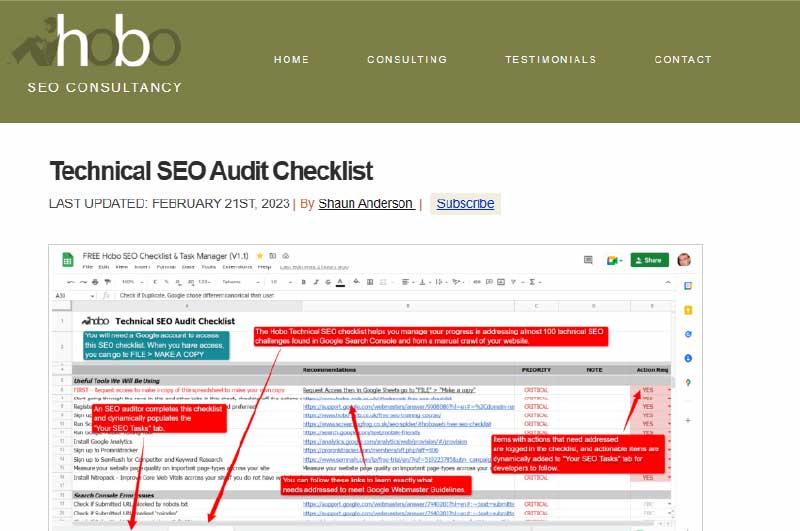Select the Paint format tool
The image size is (800, 531).
(107, 282)
